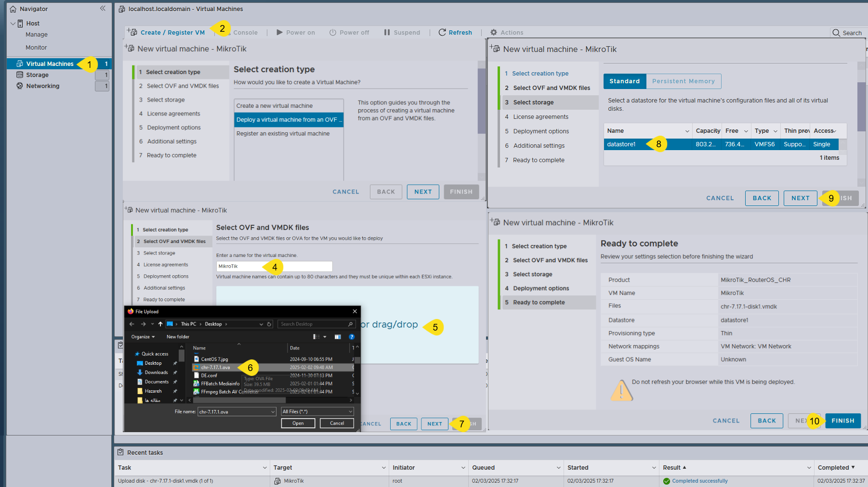Click the Quick access star icon
This screenshot has height=487, width=868.
click(x=137, y=354)
